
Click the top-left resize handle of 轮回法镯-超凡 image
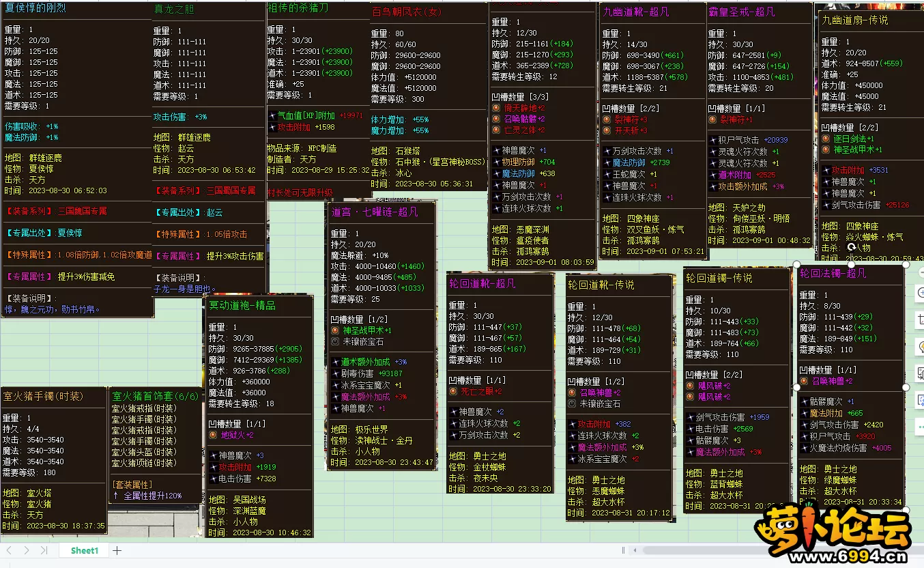796,264
